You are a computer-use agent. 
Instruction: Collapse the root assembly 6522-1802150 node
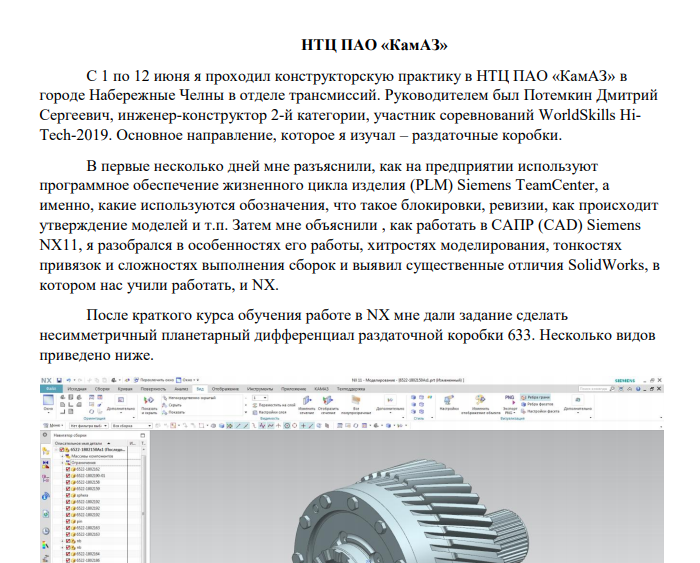coord(56,450)
